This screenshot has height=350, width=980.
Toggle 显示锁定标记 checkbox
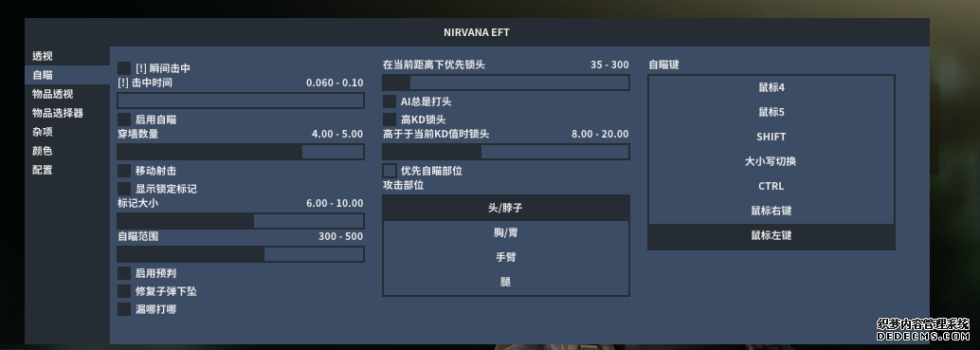pos(124,189)
